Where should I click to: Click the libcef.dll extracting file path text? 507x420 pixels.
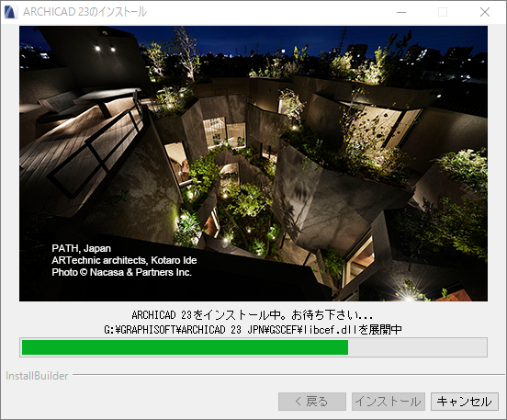coord(253,329)
